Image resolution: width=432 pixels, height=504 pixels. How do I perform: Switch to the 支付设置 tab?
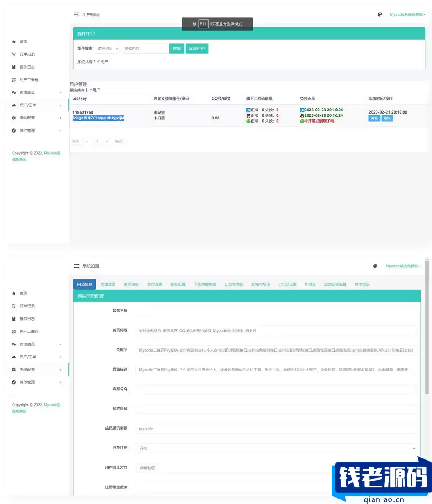click(155, 284)
